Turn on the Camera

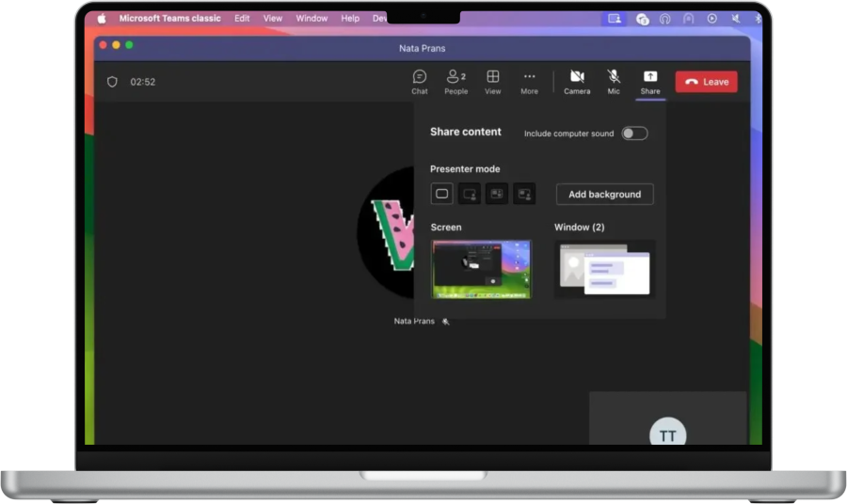(x=577, y=82)
